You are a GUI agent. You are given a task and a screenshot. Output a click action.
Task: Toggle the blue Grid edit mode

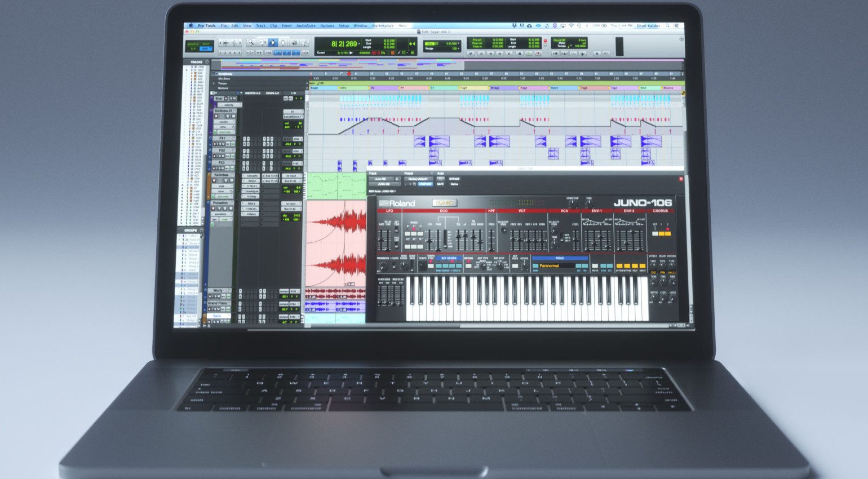(x=206, y=49)
